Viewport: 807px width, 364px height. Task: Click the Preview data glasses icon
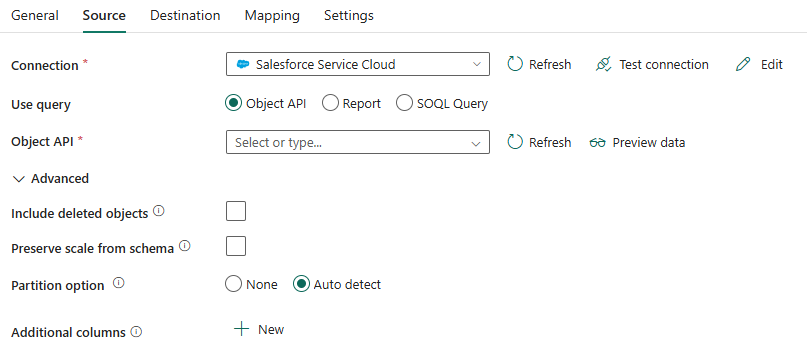(598, 143)
